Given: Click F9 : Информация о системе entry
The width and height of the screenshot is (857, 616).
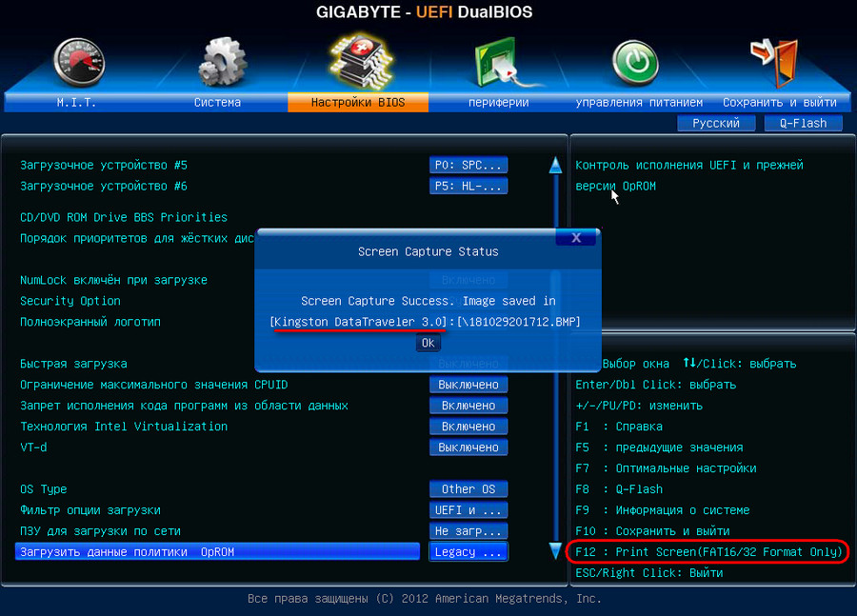Looking at the screenshot, I should pyautogui.click(x=663, y=510).
